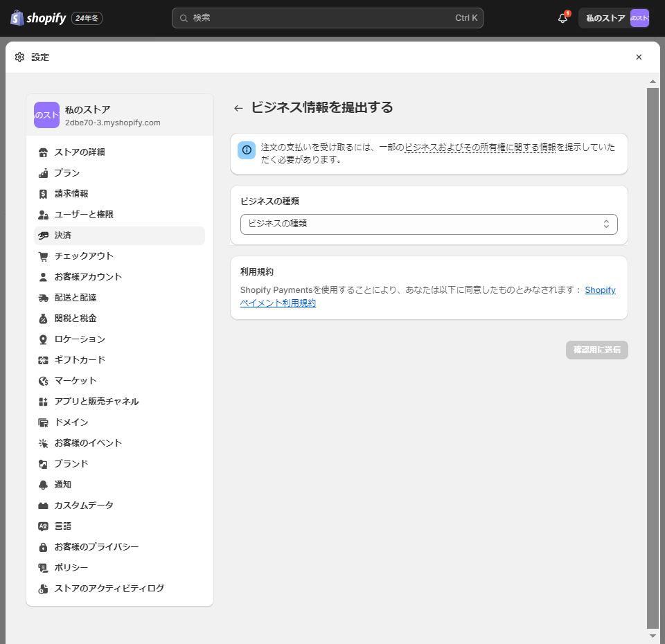665x644 pixels.
Task: Click the vertical scrollbar thumb
Action: coord(653,358)
